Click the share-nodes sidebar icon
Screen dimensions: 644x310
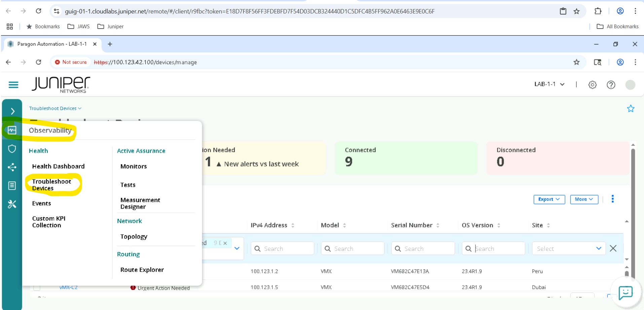12,167
